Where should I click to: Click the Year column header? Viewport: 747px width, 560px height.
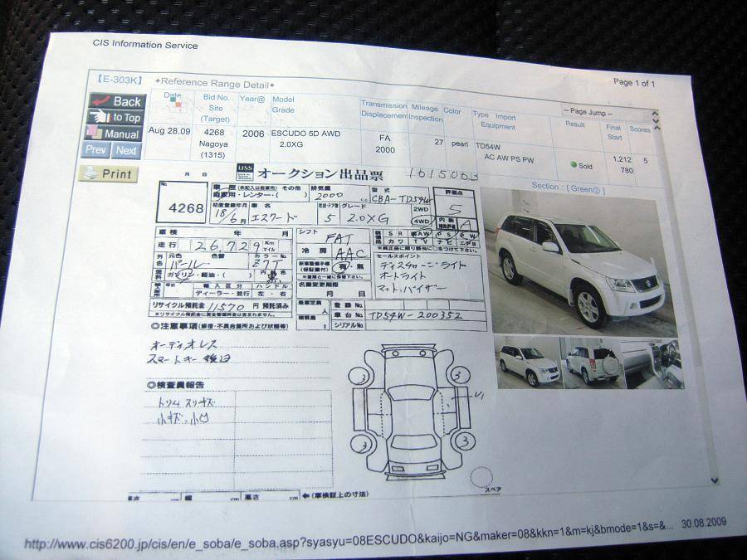(x=252, y=99)
